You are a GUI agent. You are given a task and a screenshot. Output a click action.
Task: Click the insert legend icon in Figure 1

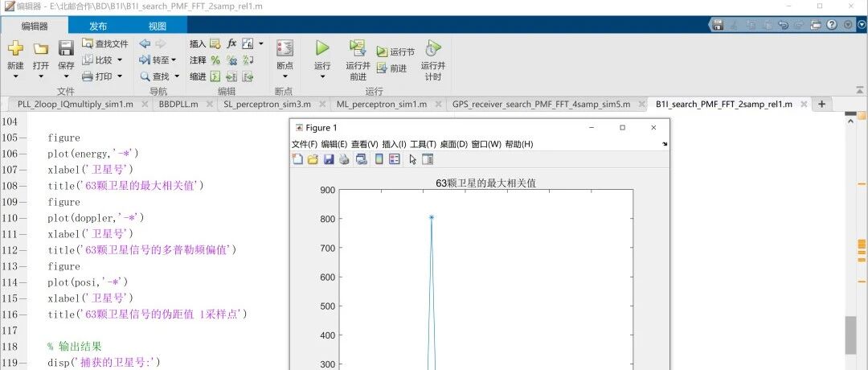coord(394,159)
